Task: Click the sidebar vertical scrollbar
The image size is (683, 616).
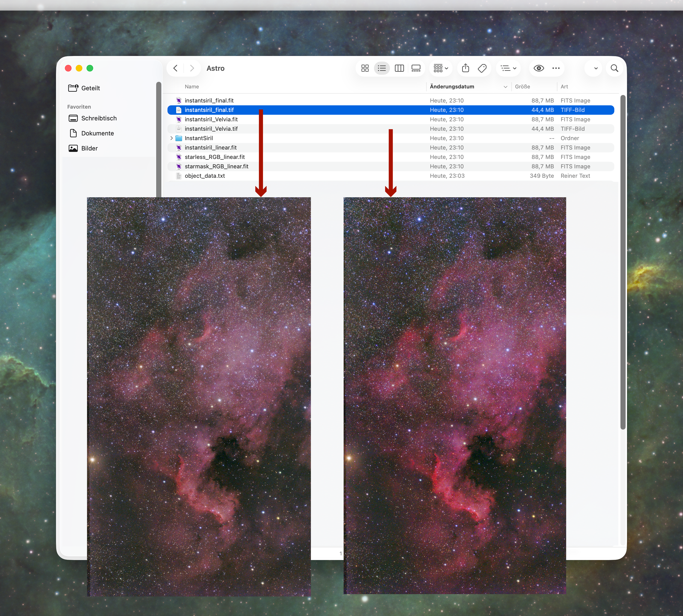Action: click(159, 139)
